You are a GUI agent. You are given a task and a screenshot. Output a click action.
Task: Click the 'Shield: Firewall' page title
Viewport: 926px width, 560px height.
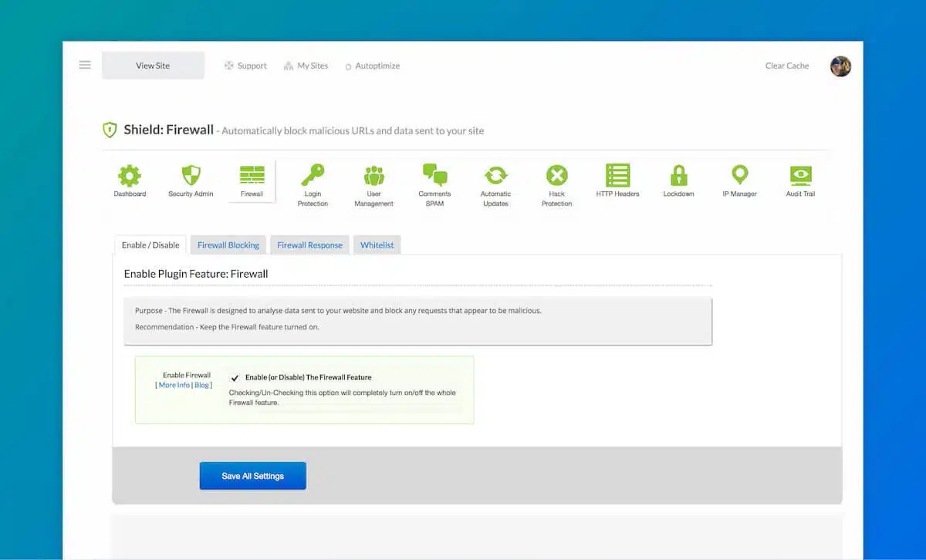168,130
